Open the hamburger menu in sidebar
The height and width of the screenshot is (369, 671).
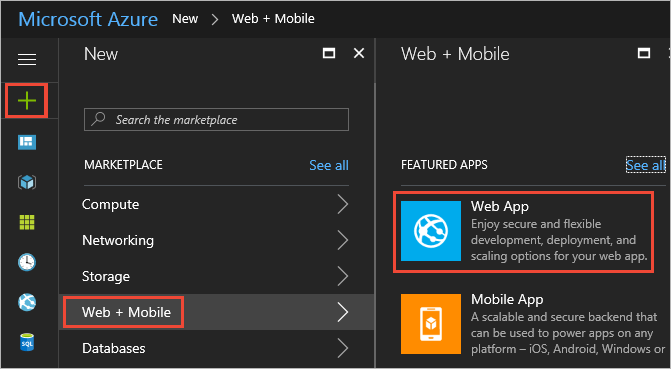point(27,59)
